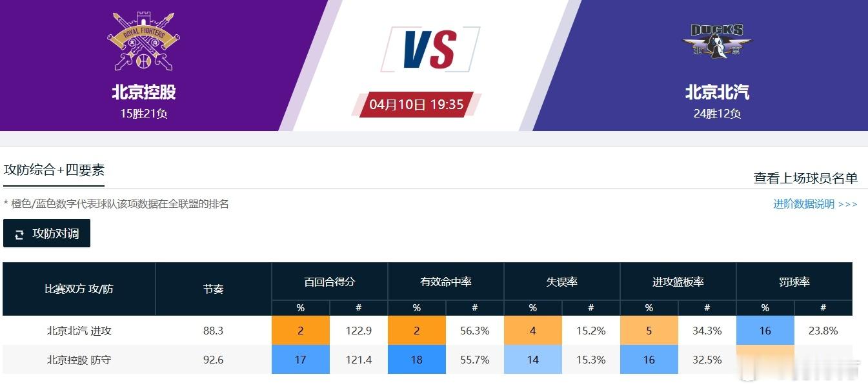Viewport: 868px width, 390px height.
Task: Click the Royal Fighters team logo
Action: tap(143, 42)
